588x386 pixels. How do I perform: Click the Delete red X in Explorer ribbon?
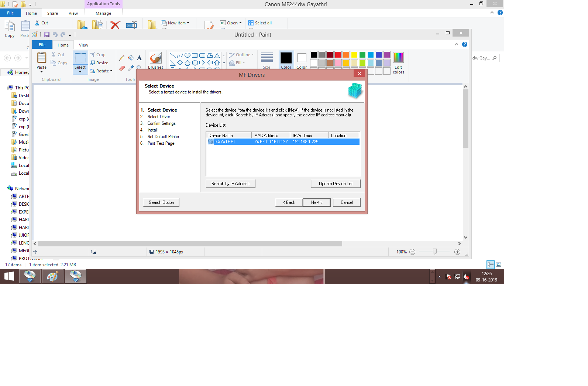pos(115,25)
